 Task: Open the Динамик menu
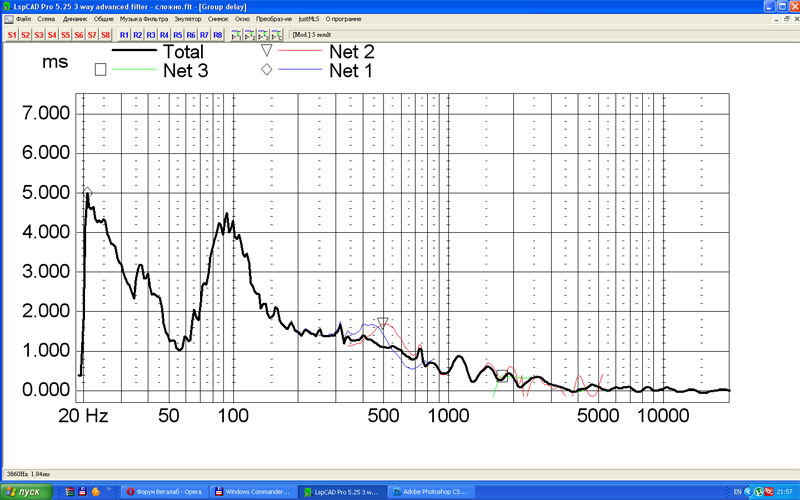click(x=75, y=19)
